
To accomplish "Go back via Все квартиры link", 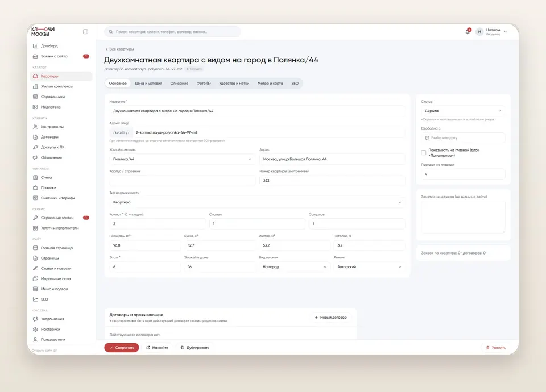I will (x=119, y=49).
